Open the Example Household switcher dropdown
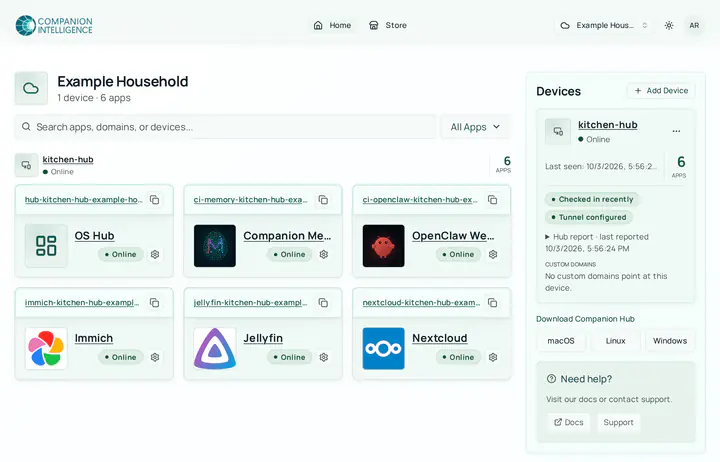This screenshot has width=720, height=462. click(x=606, y=25)
